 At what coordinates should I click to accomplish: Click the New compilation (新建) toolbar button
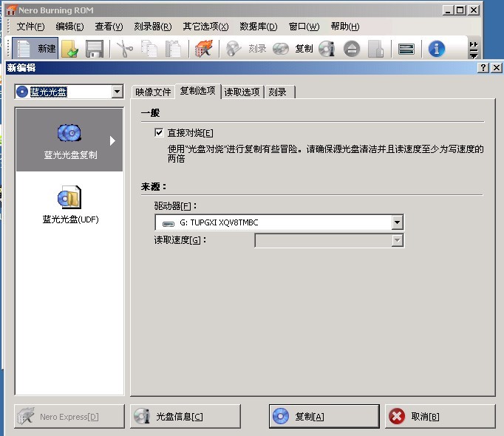(35, 49)
